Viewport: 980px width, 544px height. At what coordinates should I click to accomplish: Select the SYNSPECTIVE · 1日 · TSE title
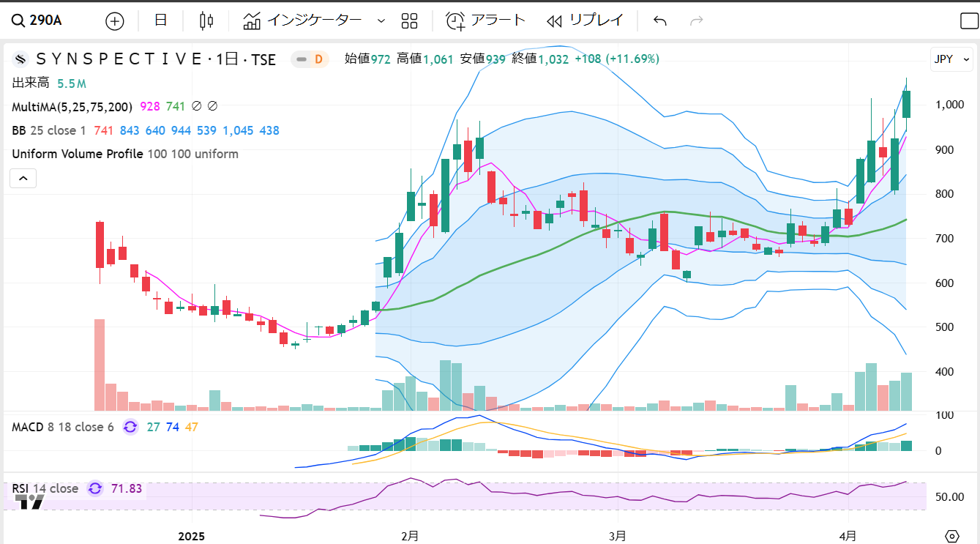pyautogui.click(x=156, y=59)
